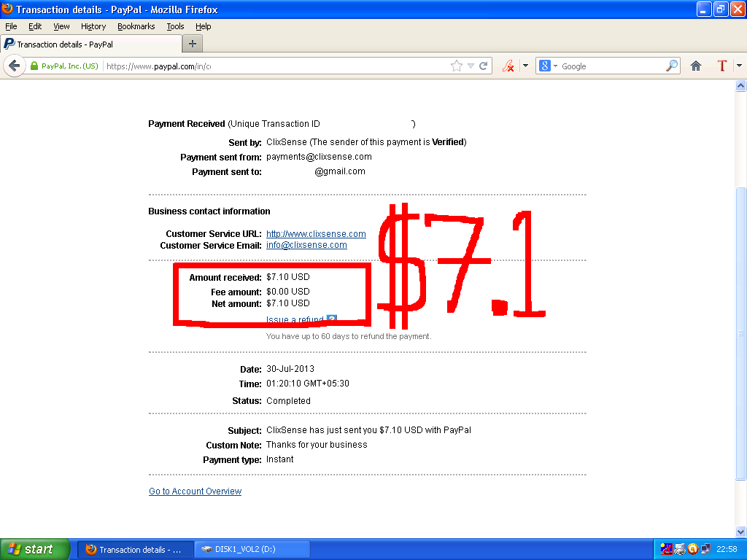The image size is (747, 560).
Task: Go to home page via house icon
Action: click(695, 66)
